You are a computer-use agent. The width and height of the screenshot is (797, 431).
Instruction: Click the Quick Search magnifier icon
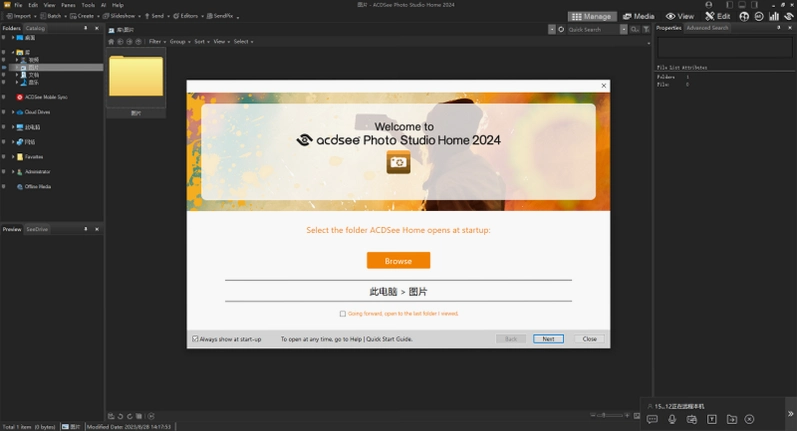click(634, 29)
